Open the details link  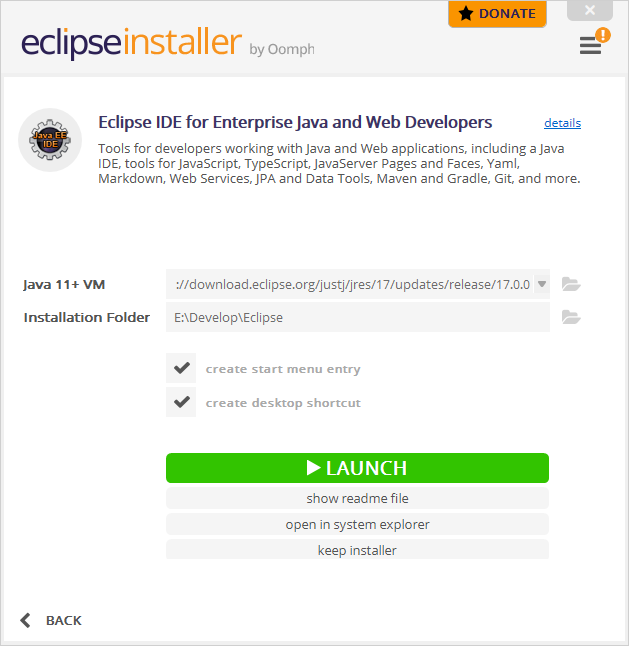tap(562, 123)
